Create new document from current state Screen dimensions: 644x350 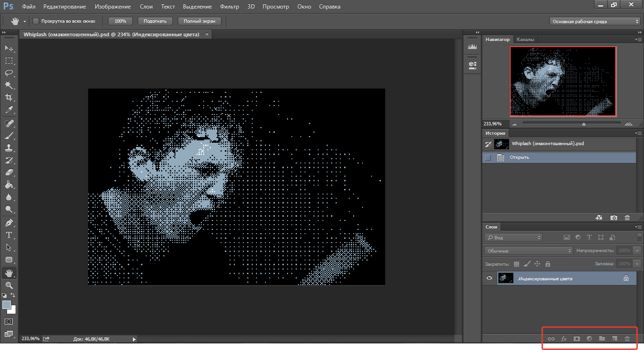pyautogui.click(x=599, y=218)
